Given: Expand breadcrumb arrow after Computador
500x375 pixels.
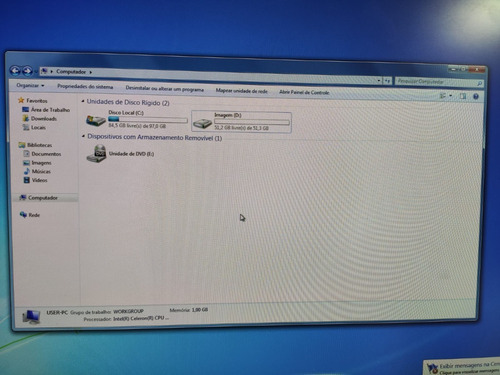Looking at the screenshot, I should click(x=91, y=72).
